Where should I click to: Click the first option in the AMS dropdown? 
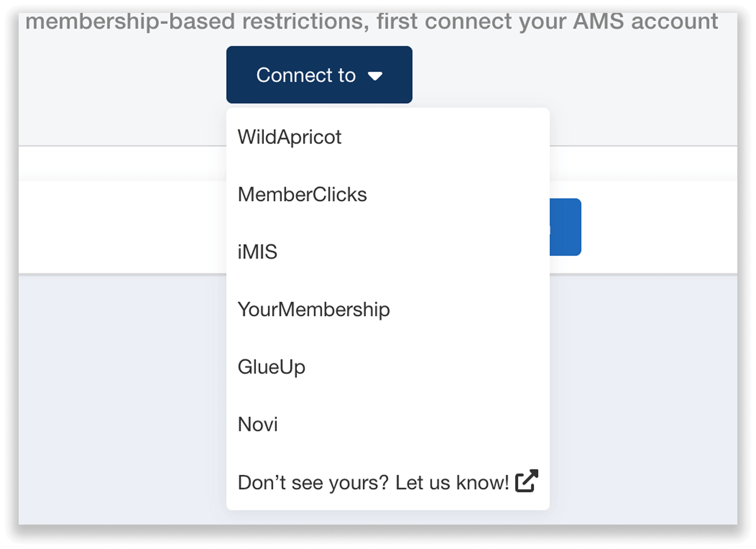click(289, 137)
